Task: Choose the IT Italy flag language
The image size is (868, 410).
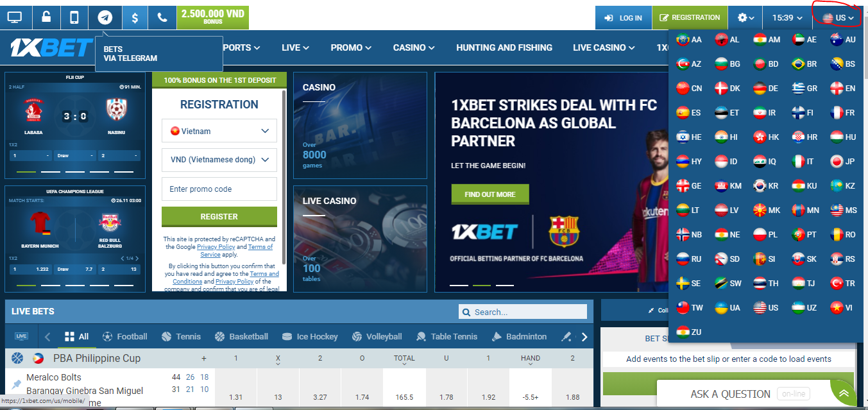Action: [803, 161]
